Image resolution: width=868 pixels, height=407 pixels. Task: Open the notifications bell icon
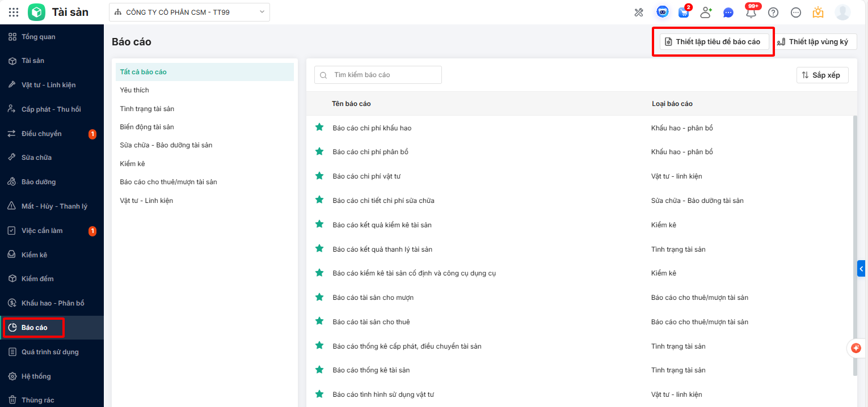point(751,12)
